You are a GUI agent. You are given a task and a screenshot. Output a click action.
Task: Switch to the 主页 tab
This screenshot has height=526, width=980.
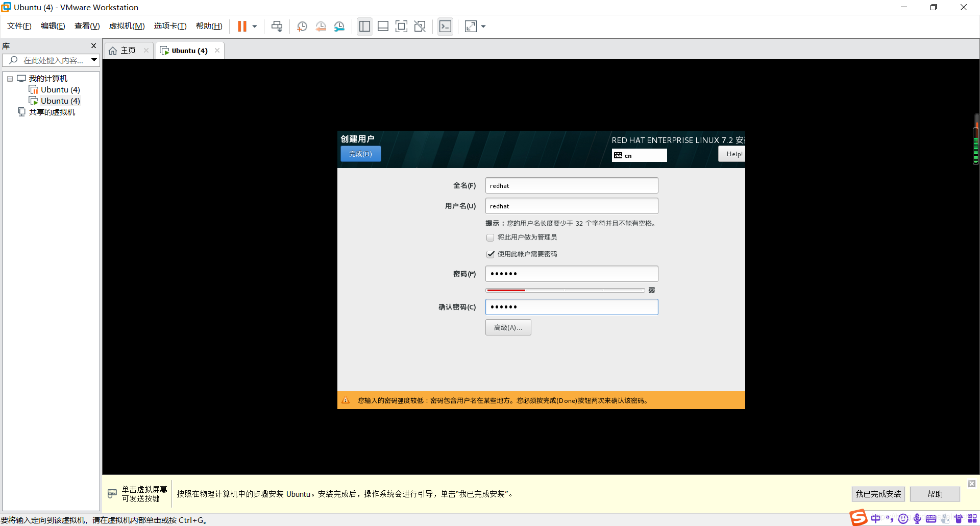pyautogui.click(x=128, y=51)
